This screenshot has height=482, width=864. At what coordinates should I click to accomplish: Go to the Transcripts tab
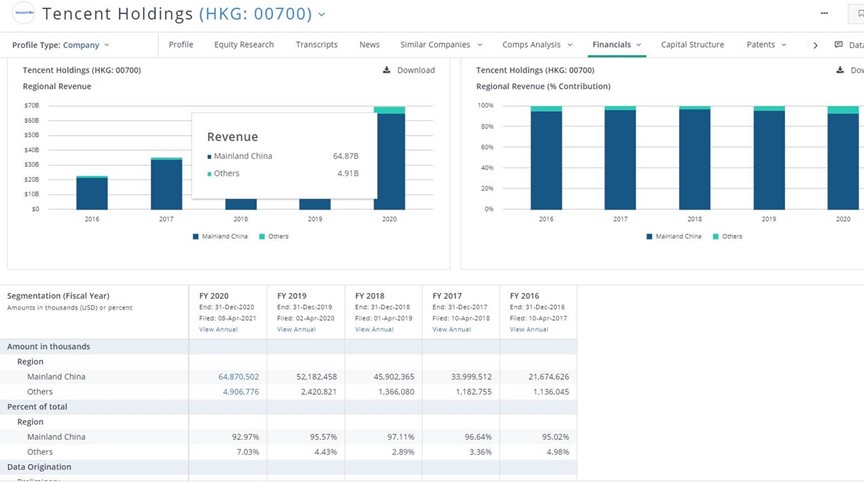[x=316, y=45]
